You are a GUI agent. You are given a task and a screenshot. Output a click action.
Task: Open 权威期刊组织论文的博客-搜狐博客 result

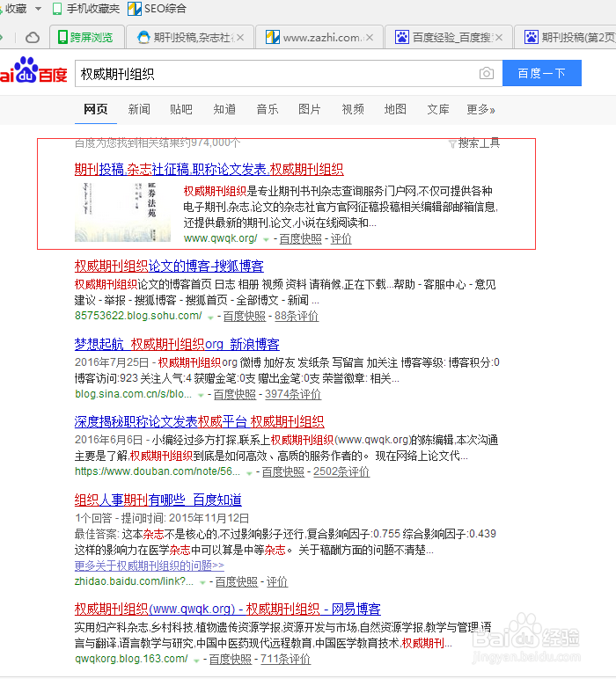169,266
